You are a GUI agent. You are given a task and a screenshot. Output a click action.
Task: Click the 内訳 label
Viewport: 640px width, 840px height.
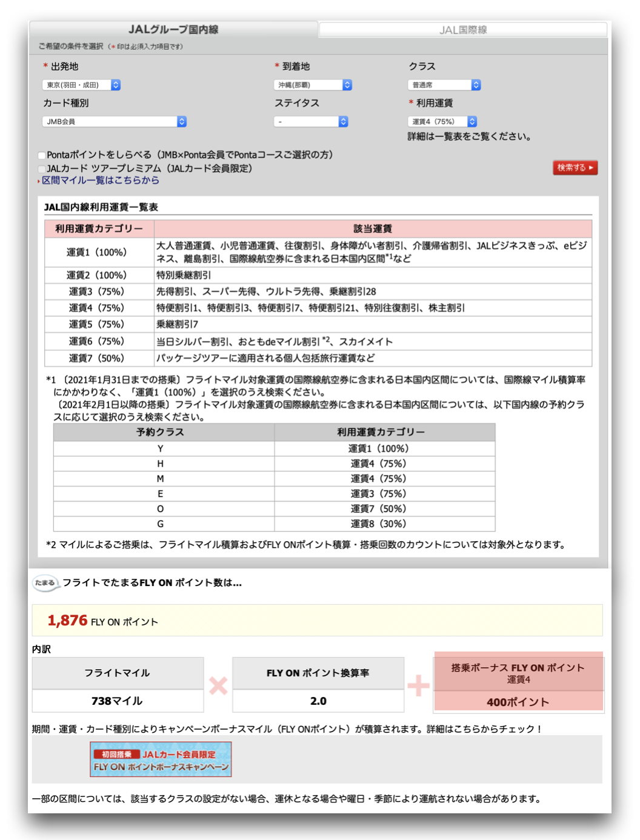click(x=41, y=649)
